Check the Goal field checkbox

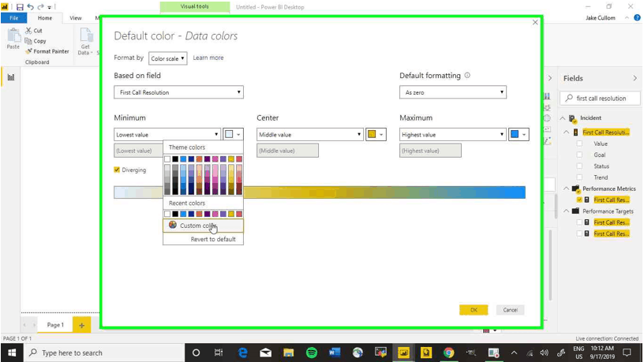[x=579, y=155]
